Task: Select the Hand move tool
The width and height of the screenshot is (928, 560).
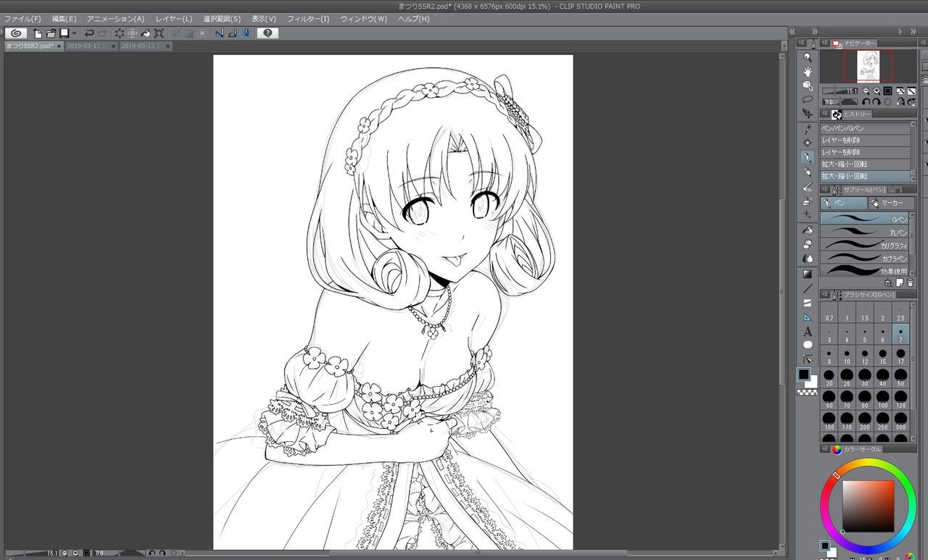Action: [x=808, y=72]
